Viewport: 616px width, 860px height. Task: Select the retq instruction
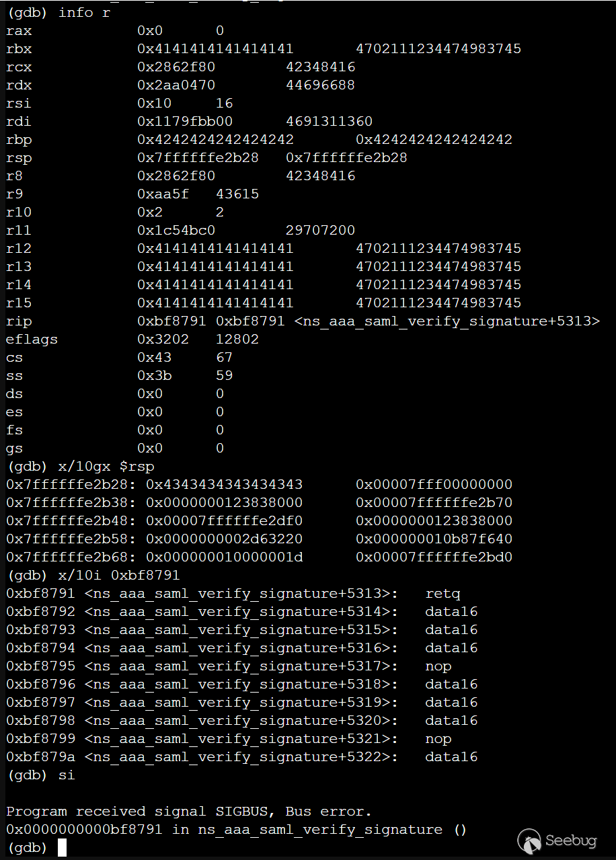point(442,594)
